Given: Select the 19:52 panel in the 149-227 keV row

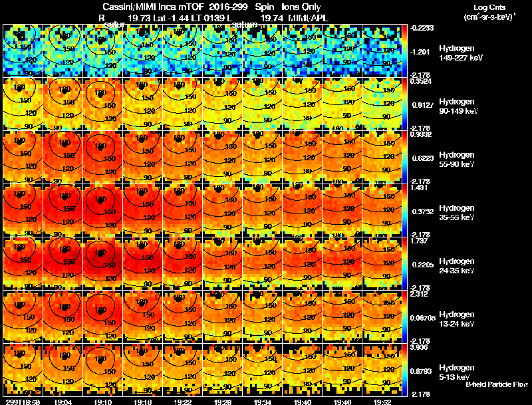Looking at the screenshot, I should click(x=382, y=51).
